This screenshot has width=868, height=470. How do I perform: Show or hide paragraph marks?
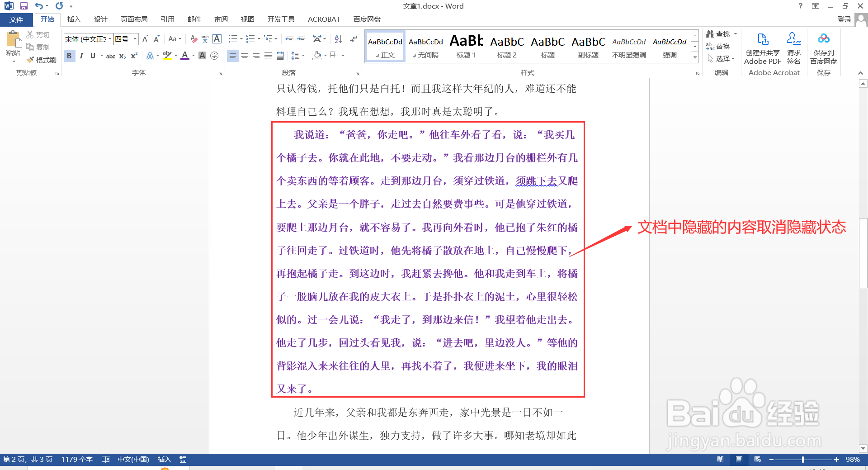coord(354,39)
